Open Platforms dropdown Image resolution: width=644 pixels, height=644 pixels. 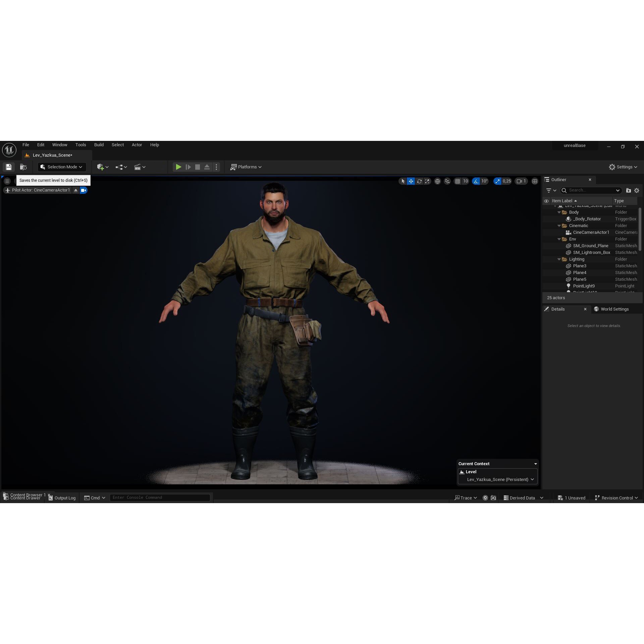[x=246, y=167]
